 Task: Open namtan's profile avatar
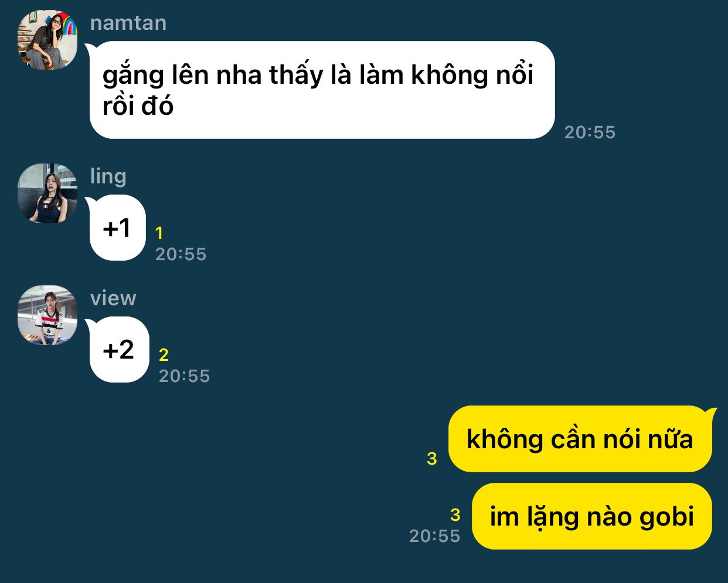47,40
